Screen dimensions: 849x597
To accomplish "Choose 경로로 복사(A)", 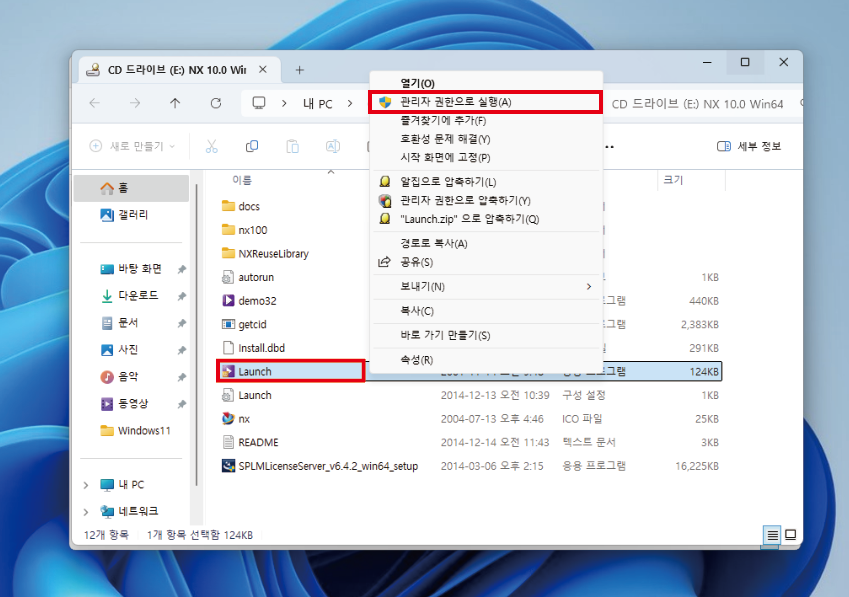I will click(486, 243).
